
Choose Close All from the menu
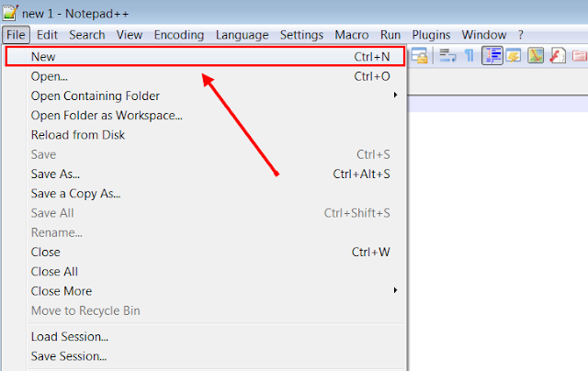click(x=206, y=271)
